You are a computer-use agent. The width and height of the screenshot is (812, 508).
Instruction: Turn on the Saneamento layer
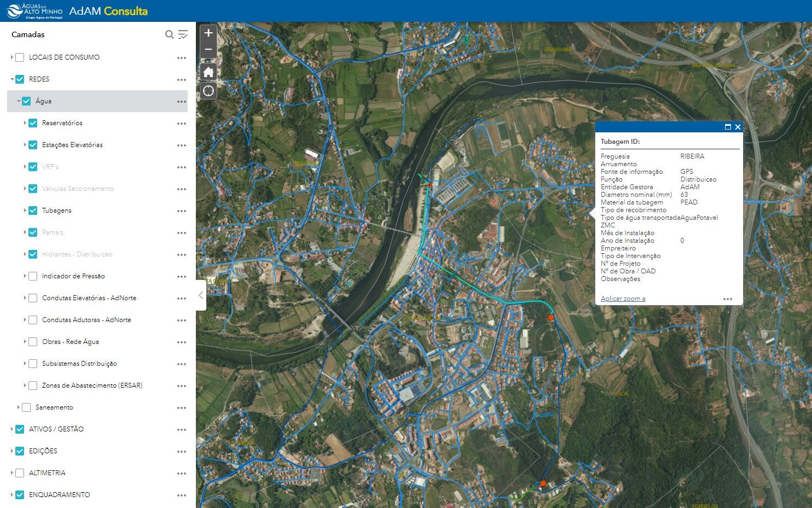point(26,407)
